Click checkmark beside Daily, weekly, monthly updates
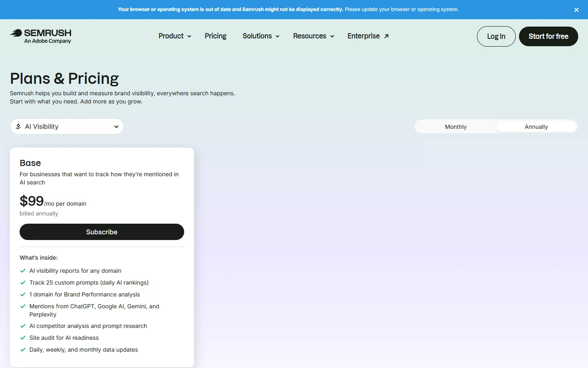Image resolution: width=588 pixels, height=368 pixels. point(23,350)
